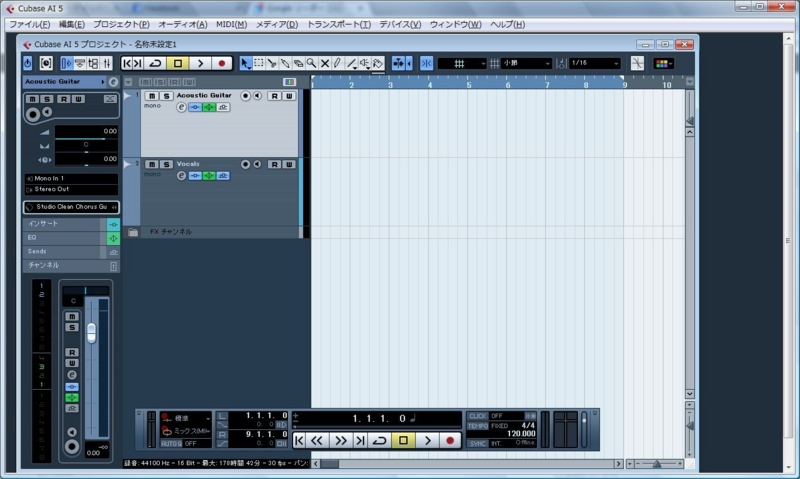Enable Write automation on Acoustic Guitar track
The height and width of the screenshot is (479, 800).
tap(289, 96)
